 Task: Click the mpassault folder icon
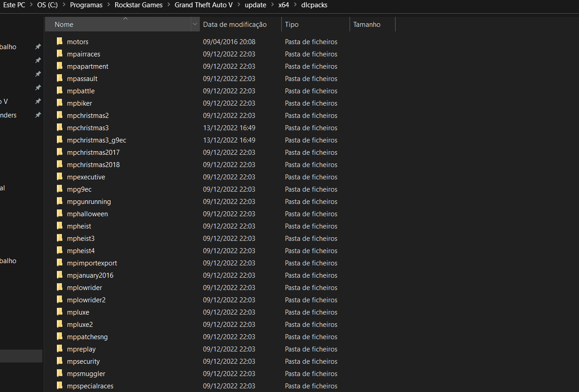point(59,78)
